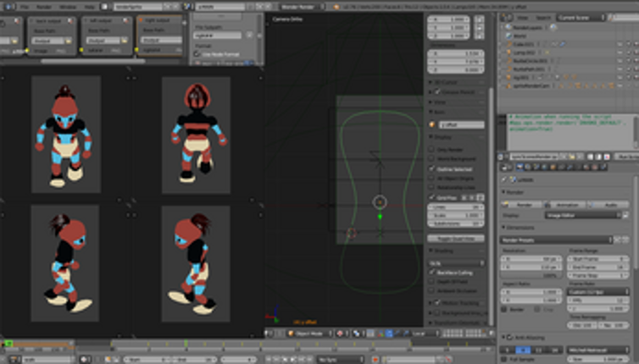Click the Run Script button

tap(627, 157)
